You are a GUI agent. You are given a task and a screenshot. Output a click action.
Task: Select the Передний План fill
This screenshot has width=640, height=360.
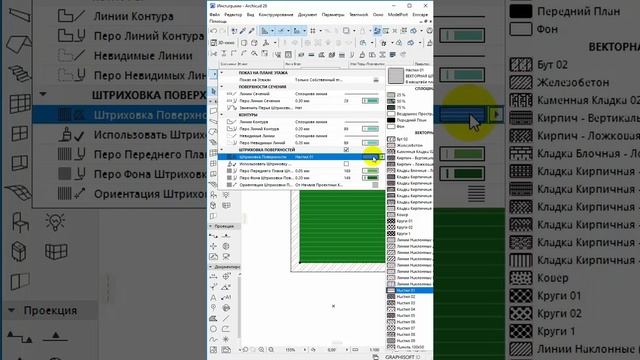[409, 120]
